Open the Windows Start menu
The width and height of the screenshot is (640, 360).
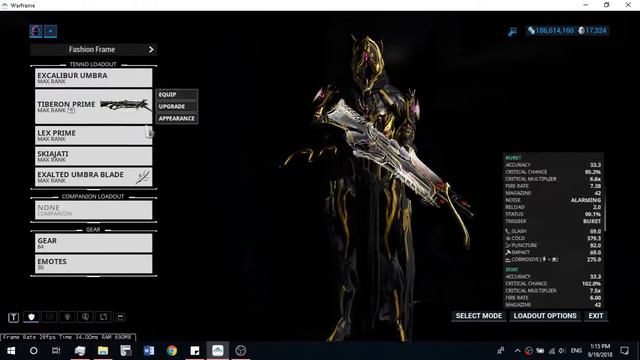pyautogui.click(x=11, y=351)
